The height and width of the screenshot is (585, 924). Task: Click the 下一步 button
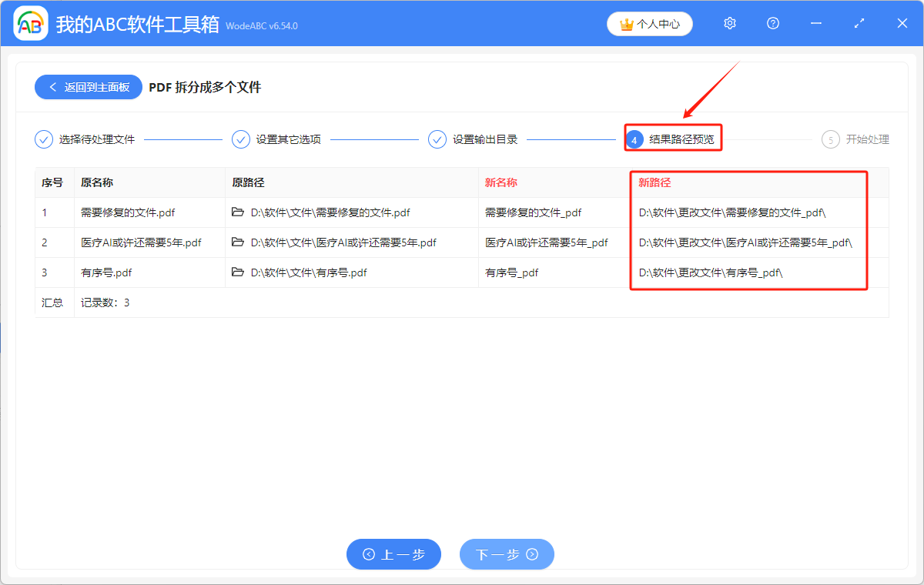point(507,554)
